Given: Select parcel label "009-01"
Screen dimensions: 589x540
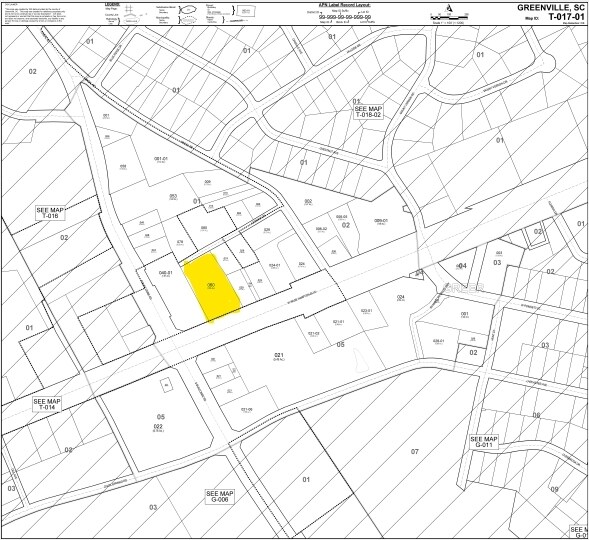Looking at the screenshot, I should tap(381, 220).
